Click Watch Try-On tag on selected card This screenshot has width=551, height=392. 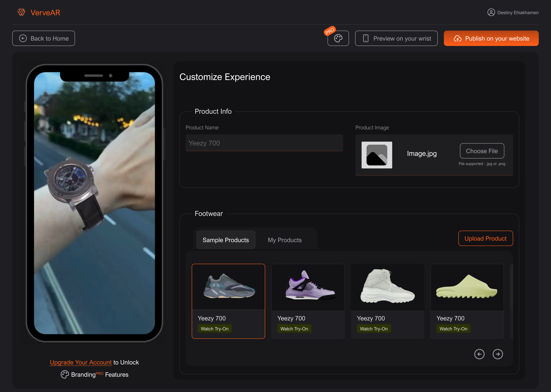click(x=214, y=329)
